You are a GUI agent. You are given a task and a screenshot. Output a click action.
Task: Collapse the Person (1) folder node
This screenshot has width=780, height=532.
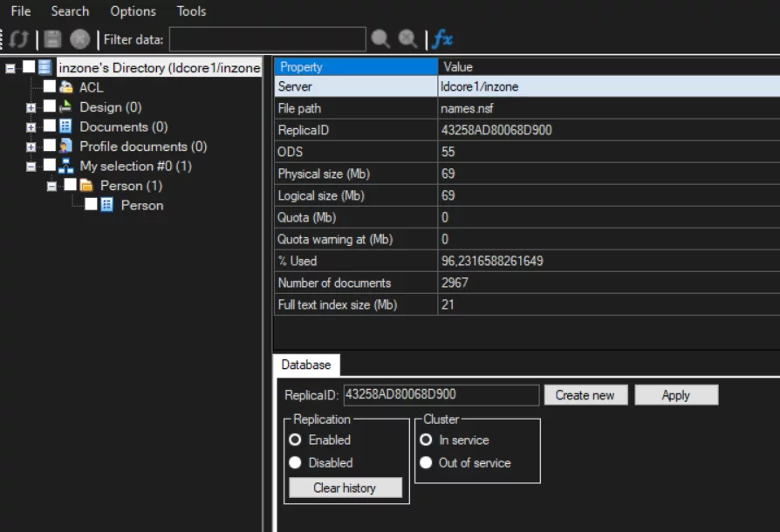point(51,187)
